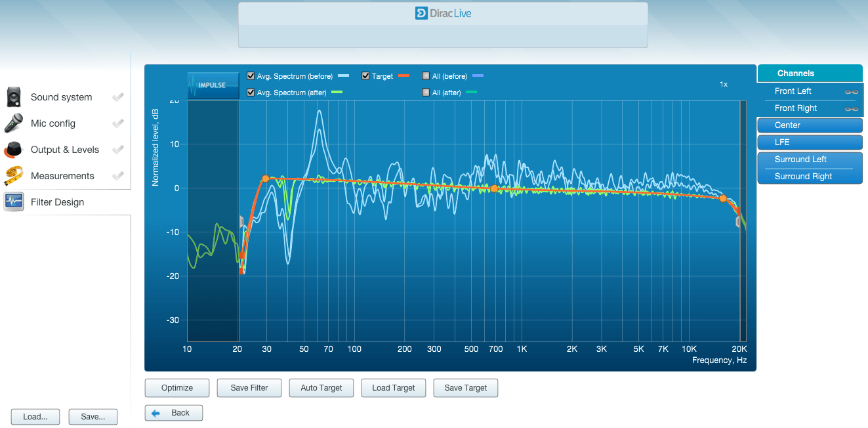Switch to the IMPULSE view
Image resolution: width=868 pixels, height=428 pixels.
coord(213,85)
